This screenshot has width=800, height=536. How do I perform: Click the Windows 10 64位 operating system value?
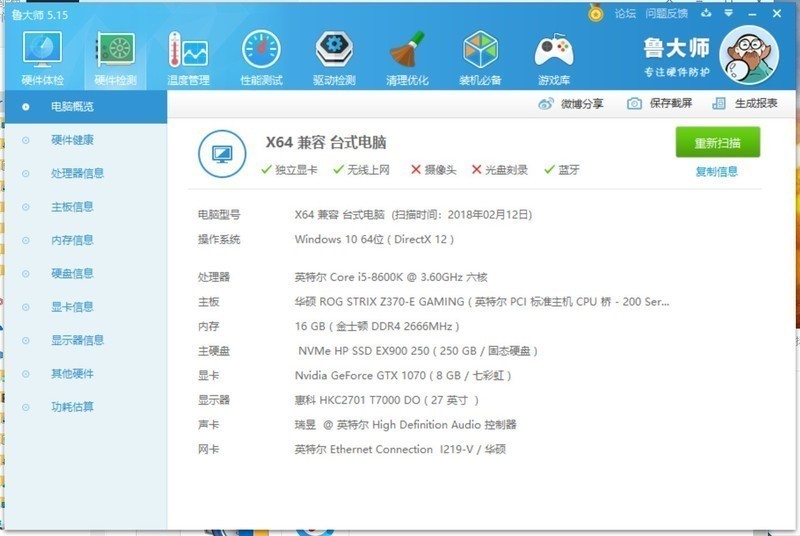374,239
